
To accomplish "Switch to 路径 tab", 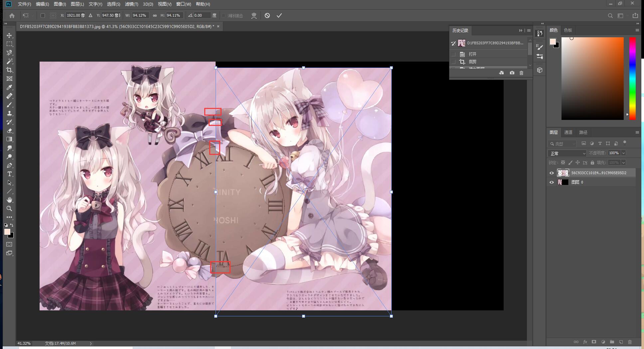I will click(x=583, y=132).
